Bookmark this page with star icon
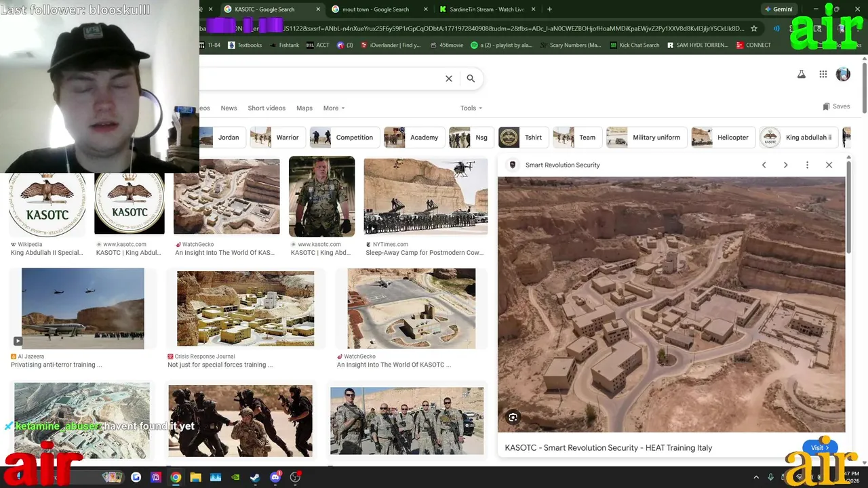 pyautogui.click(x=754, y=28)
